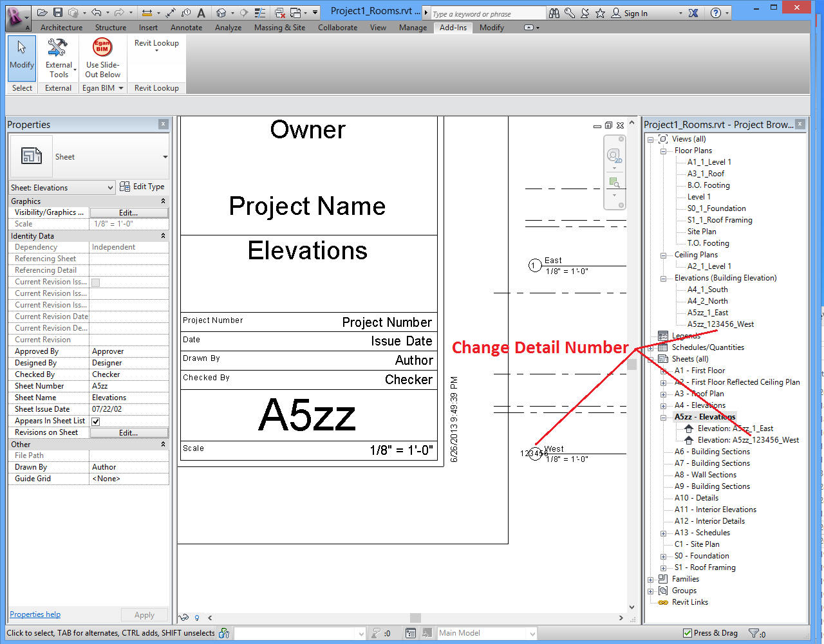The width and height of the screenshot is (824, 644).
Task: Select Revit Links in Project Browser
Action: tap(689, 602)
